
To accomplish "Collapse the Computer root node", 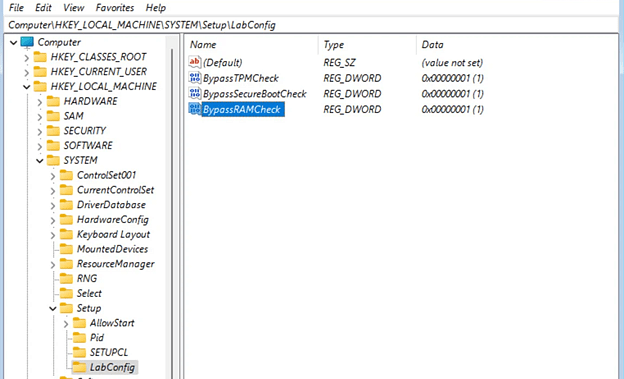I will 14,42.
